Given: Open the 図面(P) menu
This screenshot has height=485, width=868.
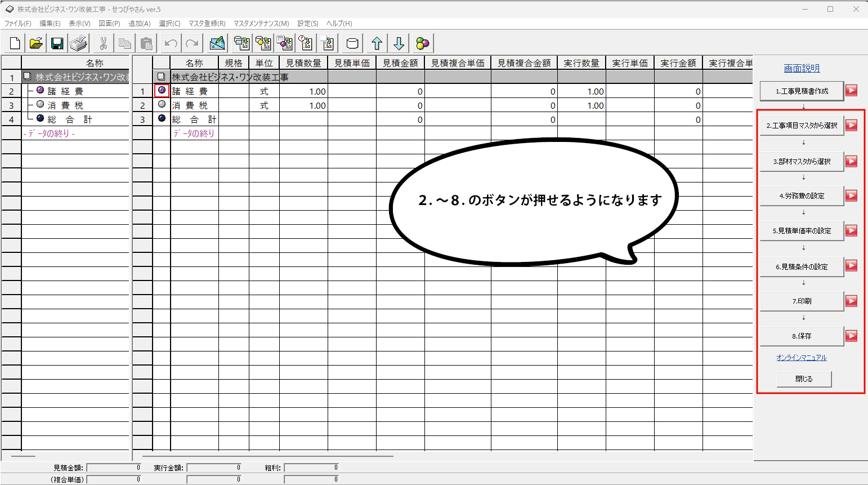Looking at the screenshot, I should point(109,24).
